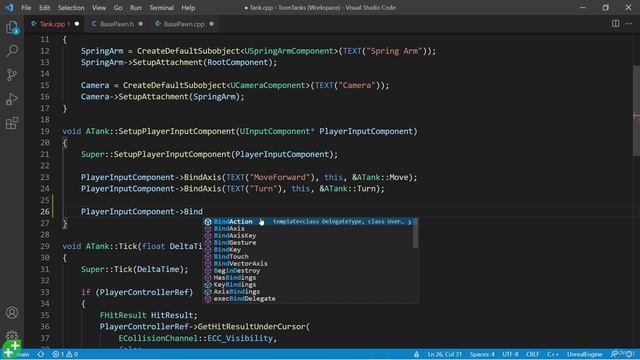640x360 pixels.
Task: Open the Extensions view
Action: (x=12, y=123)
